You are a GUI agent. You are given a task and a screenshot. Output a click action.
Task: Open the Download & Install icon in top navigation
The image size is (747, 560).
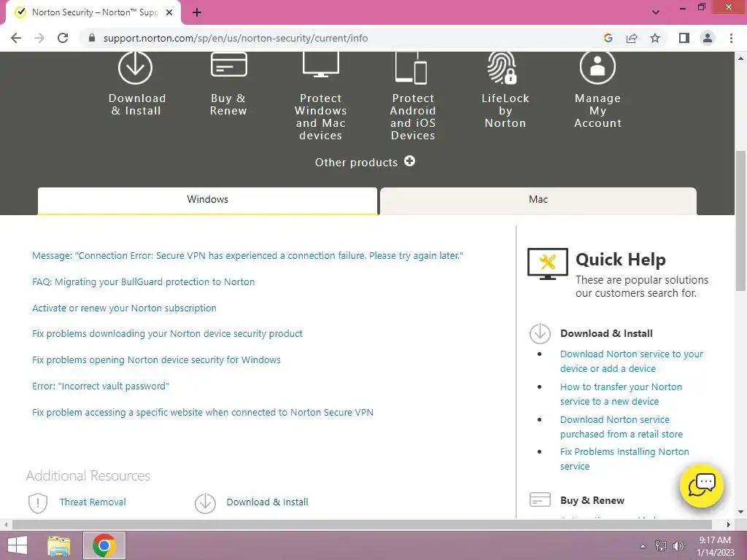point(135,68)
